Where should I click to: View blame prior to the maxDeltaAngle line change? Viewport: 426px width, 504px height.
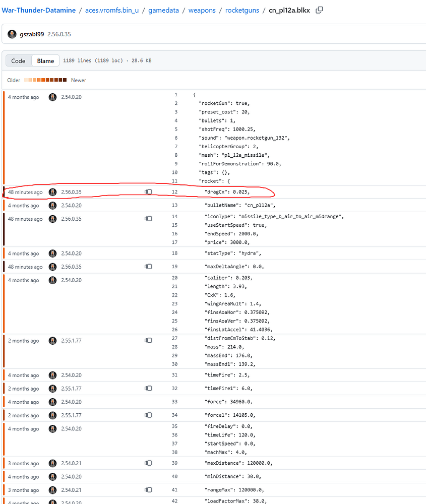[x=148, y=267]
